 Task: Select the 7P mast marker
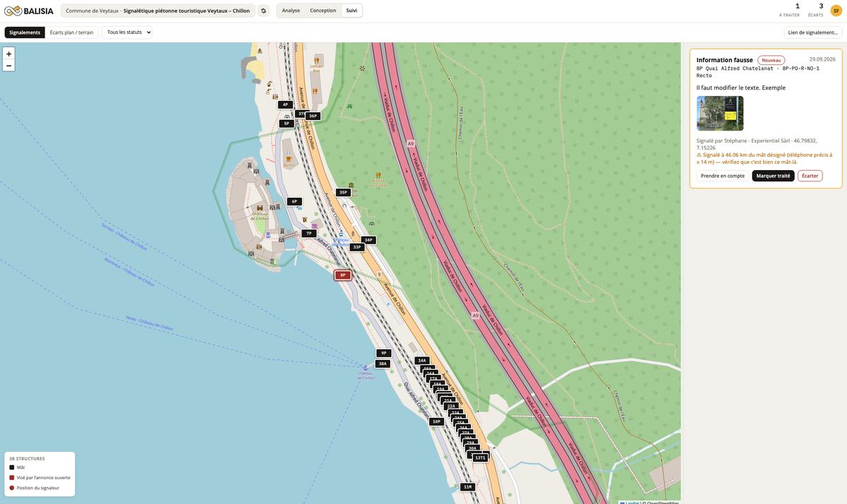click(x=308, y=233)
